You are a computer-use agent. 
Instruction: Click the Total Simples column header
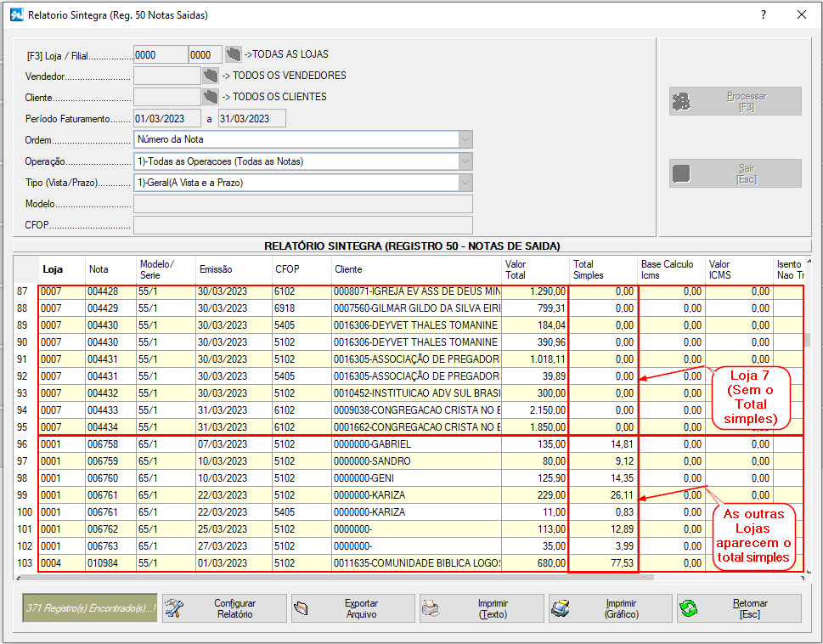[x=603, y=270]
